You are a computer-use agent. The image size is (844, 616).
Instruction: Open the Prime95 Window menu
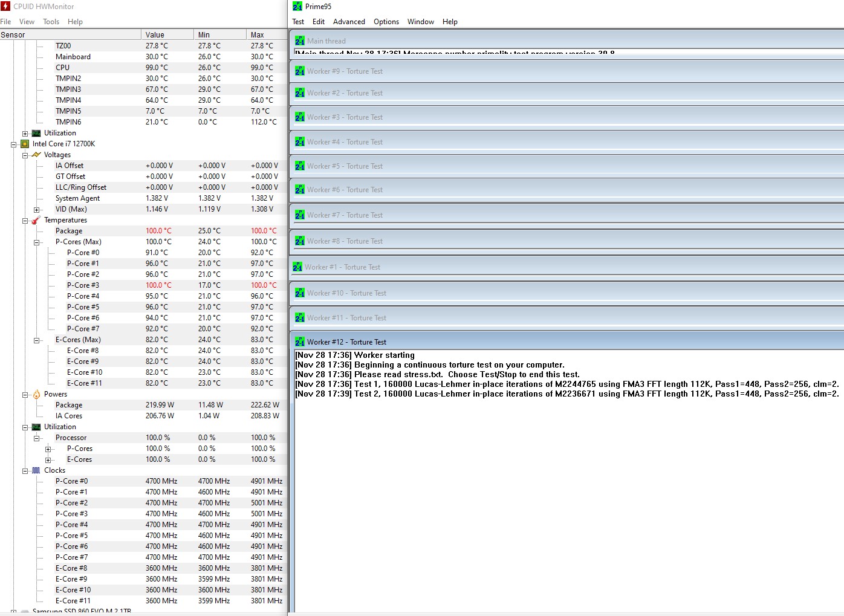(421, 22)
